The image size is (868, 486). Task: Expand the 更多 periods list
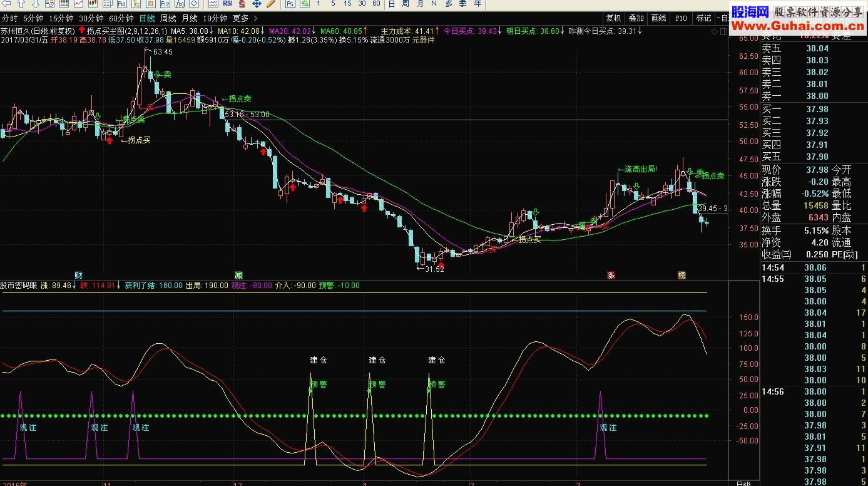240,18
